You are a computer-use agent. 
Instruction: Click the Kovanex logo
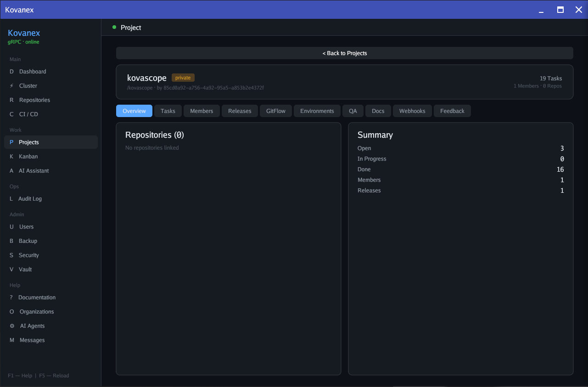[24, 33]
